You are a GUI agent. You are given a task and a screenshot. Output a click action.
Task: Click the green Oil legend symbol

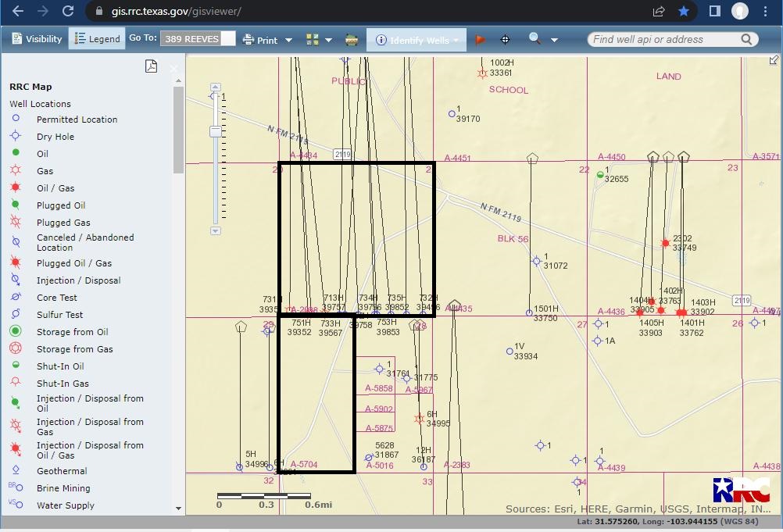click(16, 152)
